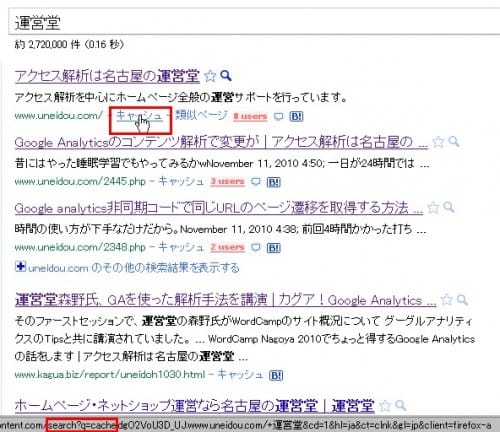Image resolution: width=500 pixels, height=432 pixels.
Task: Click the preview magnifier beside the ホームページ・ネットショップ運営 result
Action: pyautogui.click(x=401, y=405)
